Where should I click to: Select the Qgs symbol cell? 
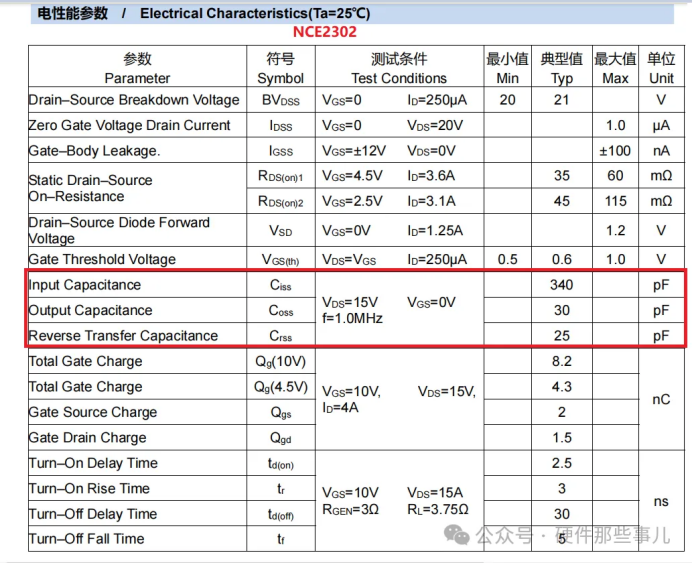[281, 413]
